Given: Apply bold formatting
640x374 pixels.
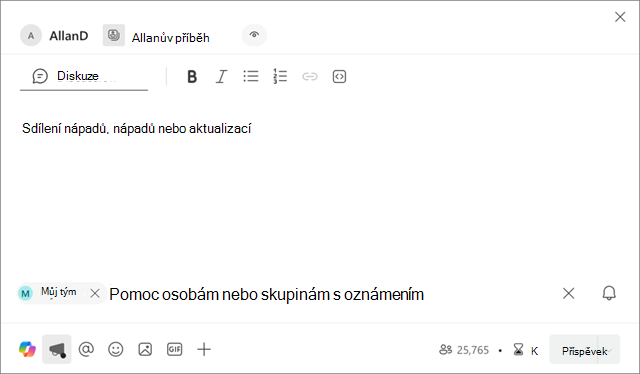Looking at the screenshot, I should tap(192, 76).
